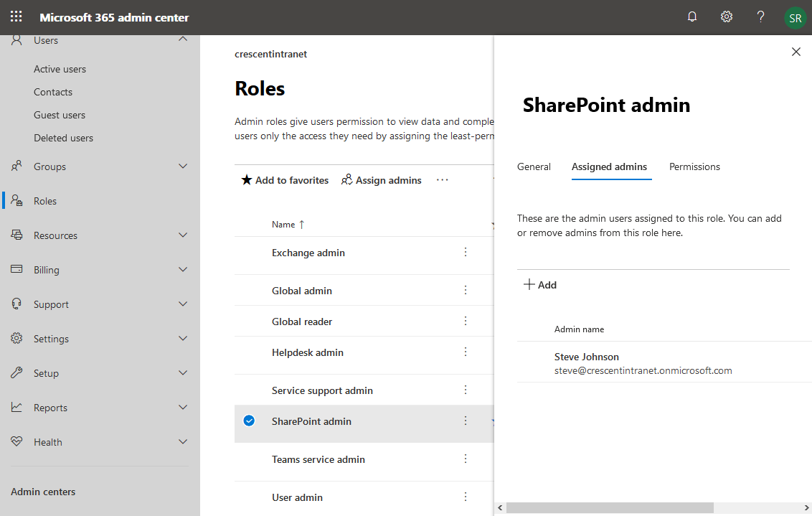Open the SR account avatar

(x=795, y=18)
